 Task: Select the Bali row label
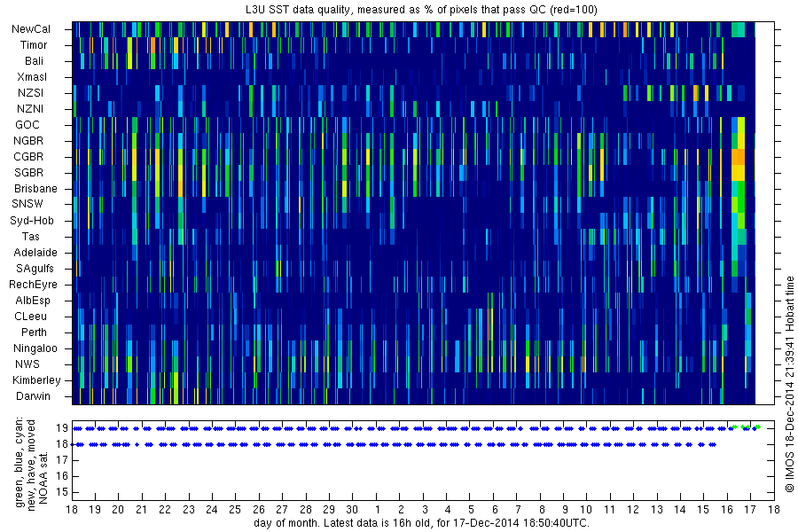pos(34,61)
